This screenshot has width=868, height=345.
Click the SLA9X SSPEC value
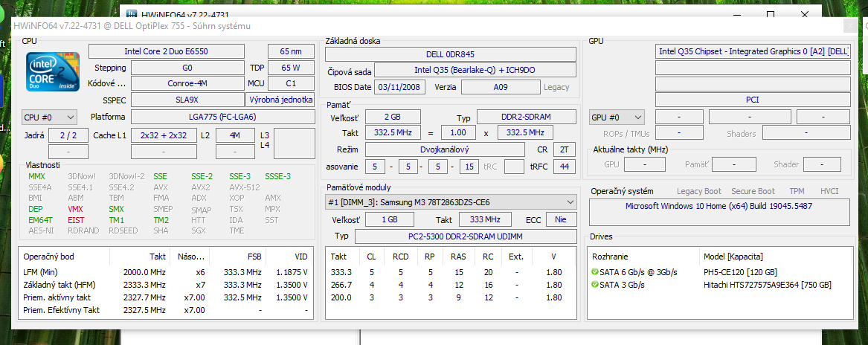pos(187,100)
